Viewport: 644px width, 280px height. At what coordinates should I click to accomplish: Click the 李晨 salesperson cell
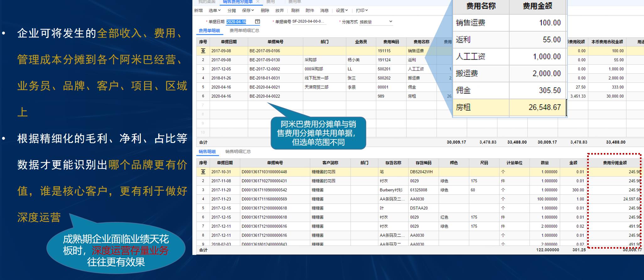pyautogui.click(x=361, y=87)
